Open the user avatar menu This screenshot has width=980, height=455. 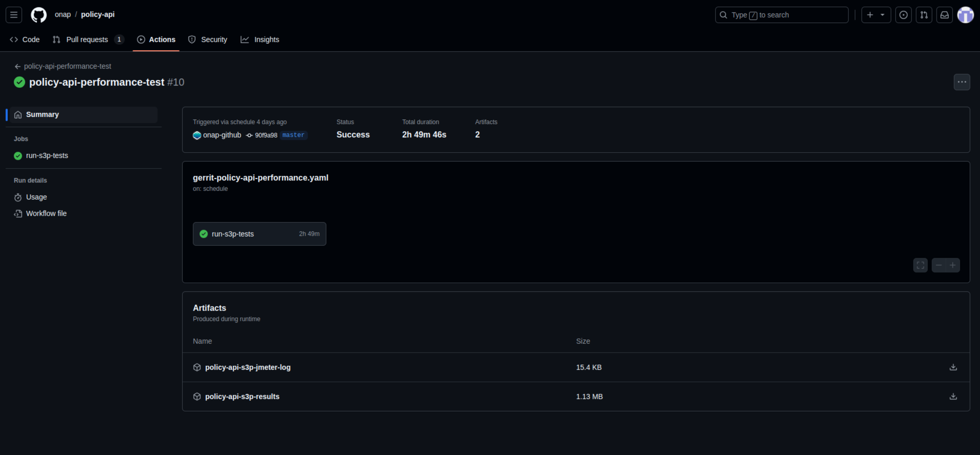coord(966,15)
